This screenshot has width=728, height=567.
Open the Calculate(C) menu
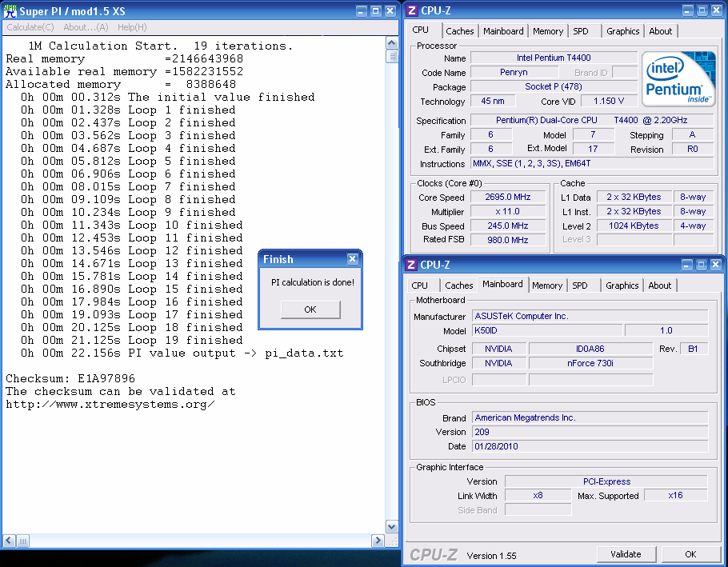pos(30,27)
